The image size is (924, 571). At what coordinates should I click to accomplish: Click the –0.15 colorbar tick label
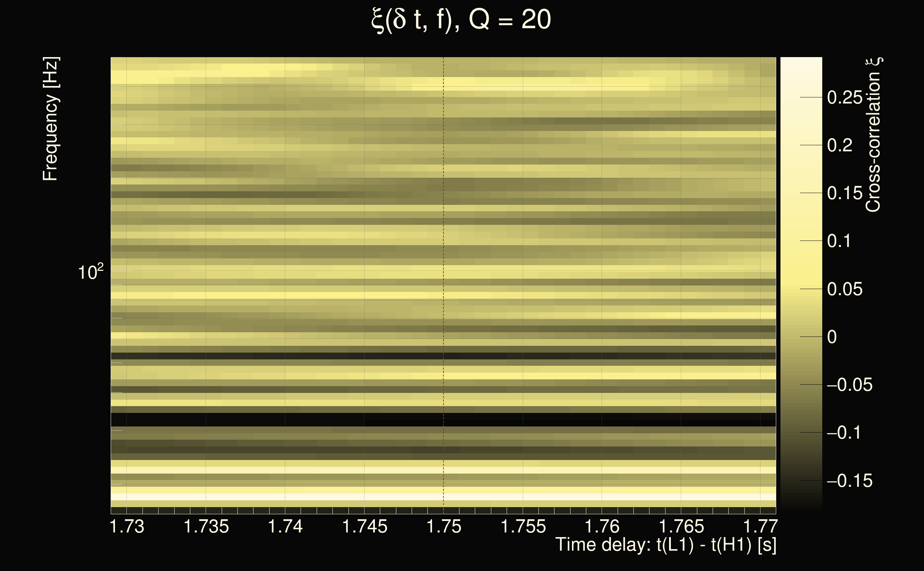tap(850, 481)
